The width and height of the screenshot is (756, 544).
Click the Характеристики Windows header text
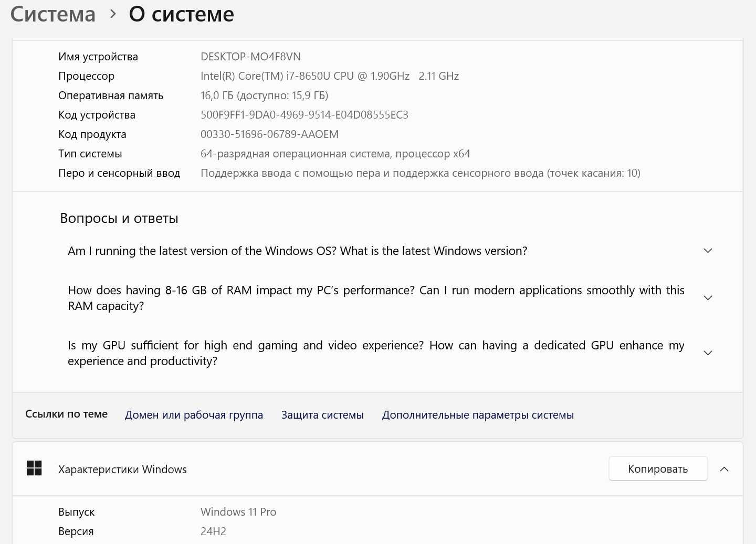tap(122, 470)
